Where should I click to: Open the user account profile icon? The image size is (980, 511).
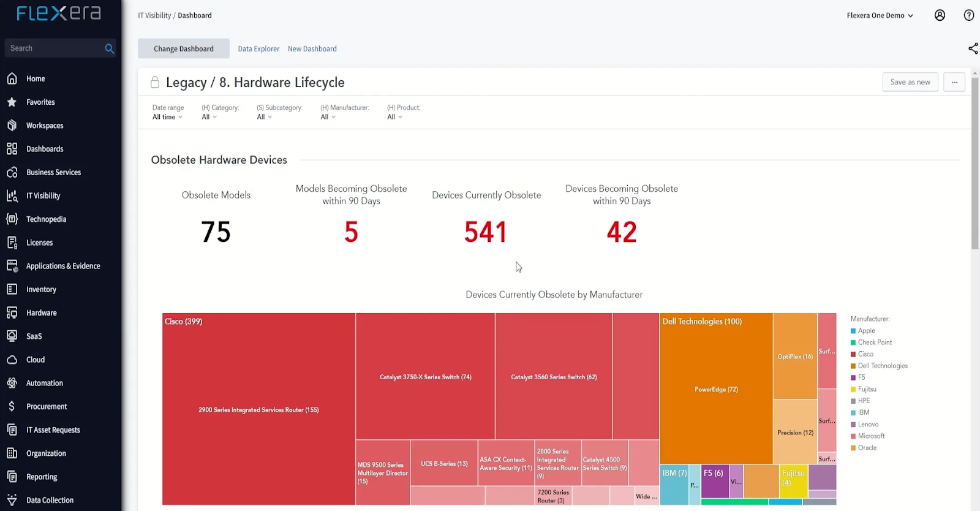940,15
